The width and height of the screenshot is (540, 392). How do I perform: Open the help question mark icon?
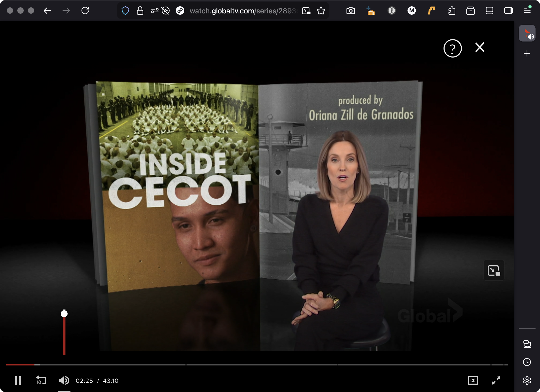(x=452, y=48)
